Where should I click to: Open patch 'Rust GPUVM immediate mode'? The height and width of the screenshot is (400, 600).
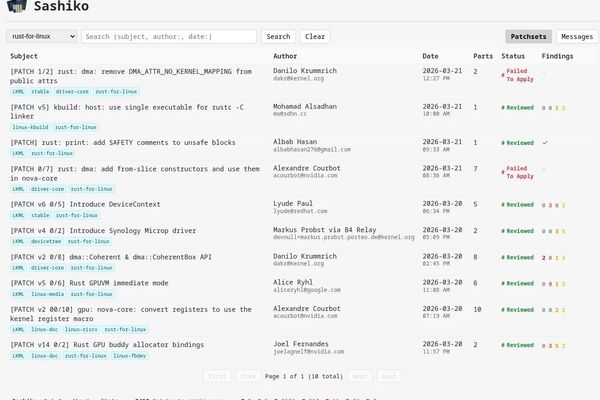[x=89, y=283]
